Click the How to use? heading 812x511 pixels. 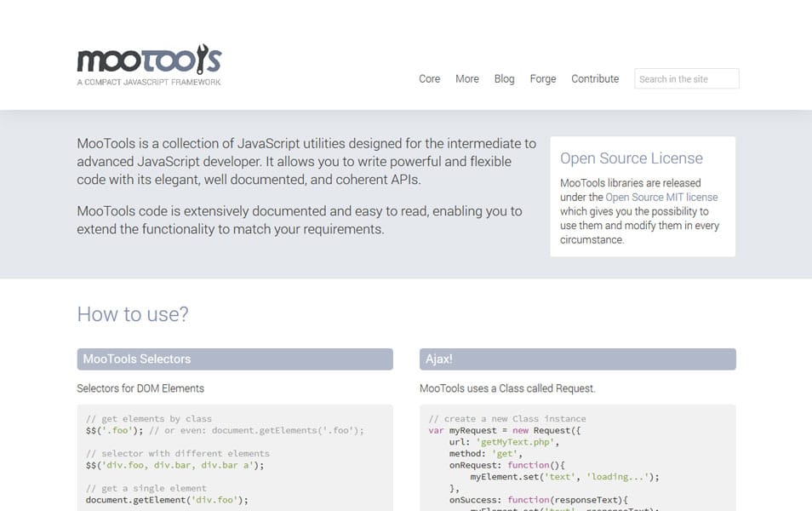pyautogui.click(x=133, y=314)
